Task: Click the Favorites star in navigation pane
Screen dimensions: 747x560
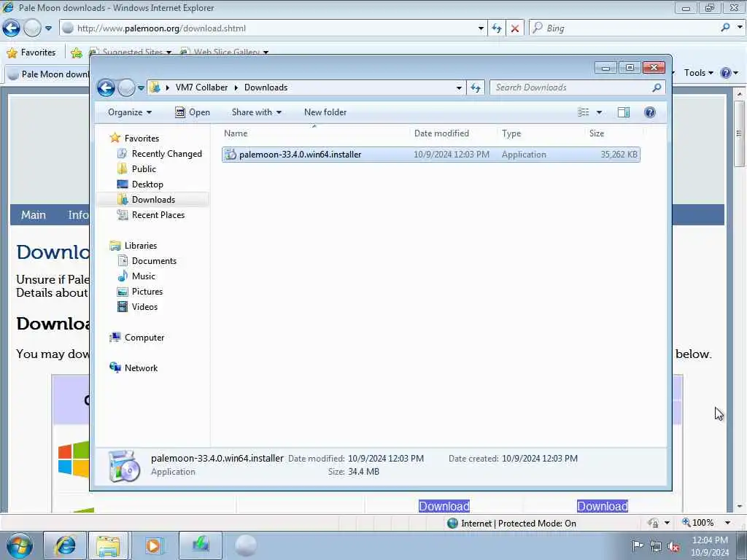Action: pos(115,138)
